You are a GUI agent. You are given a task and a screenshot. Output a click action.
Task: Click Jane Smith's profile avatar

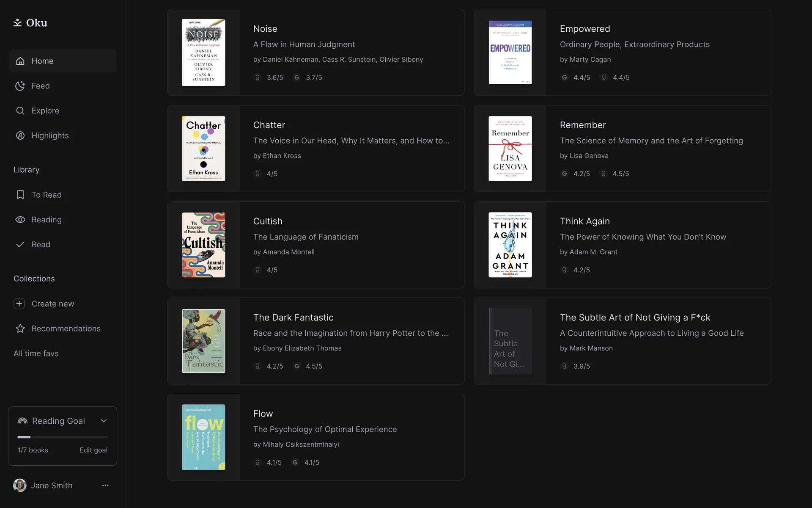(x=19, y=486)
